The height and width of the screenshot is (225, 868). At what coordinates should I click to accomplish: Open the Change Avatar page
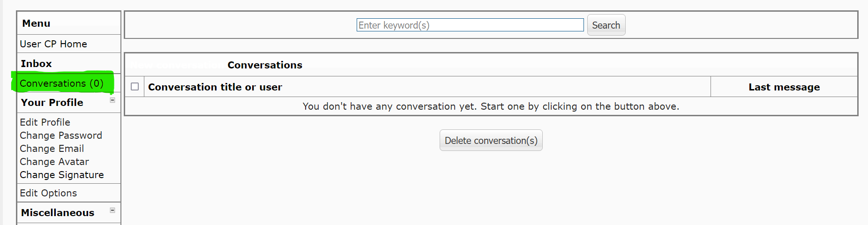click(x=54, y=162)
